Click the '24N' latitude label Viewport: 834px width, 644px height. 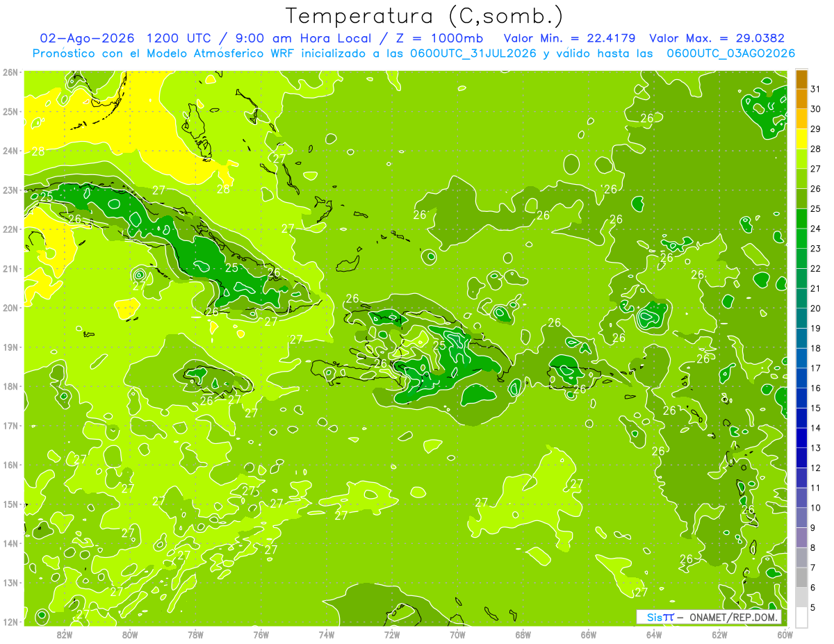[10, 151]
